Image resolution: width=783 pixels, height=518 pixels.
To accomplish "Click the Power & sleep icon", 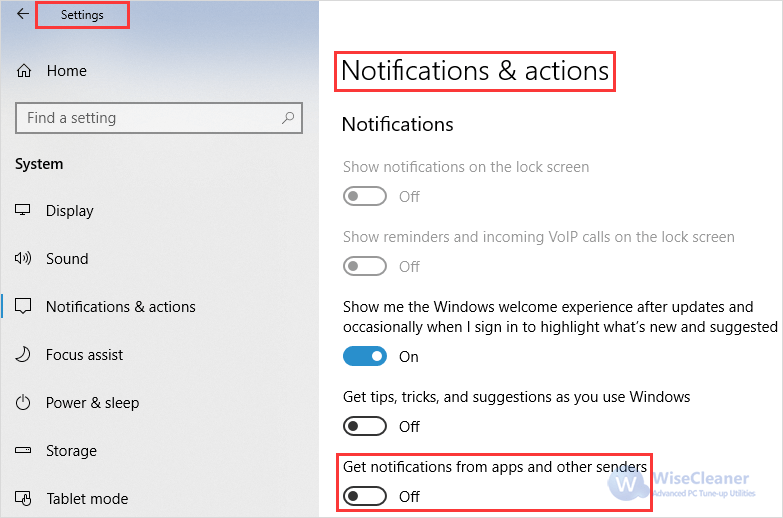I will [x=23, y=402].
